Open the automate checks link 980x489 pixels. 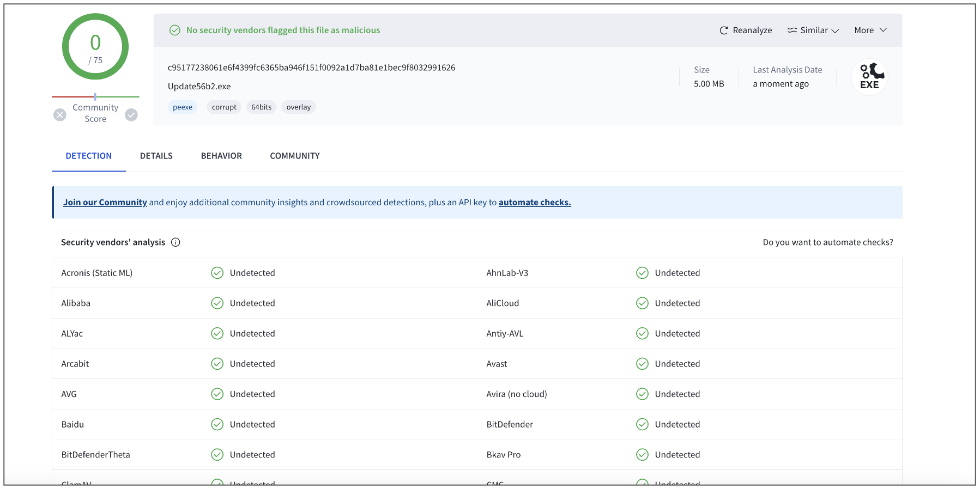click(x=534, y=202)
